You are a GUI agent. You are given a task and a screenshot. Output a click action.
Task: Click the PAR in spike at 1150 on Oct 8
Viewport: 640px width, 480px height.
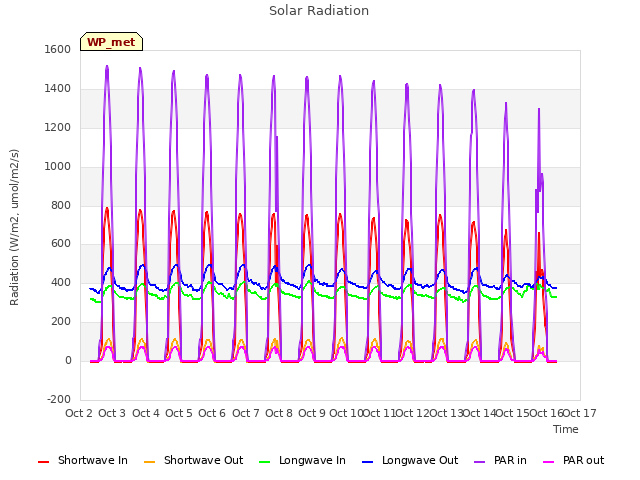277,138
